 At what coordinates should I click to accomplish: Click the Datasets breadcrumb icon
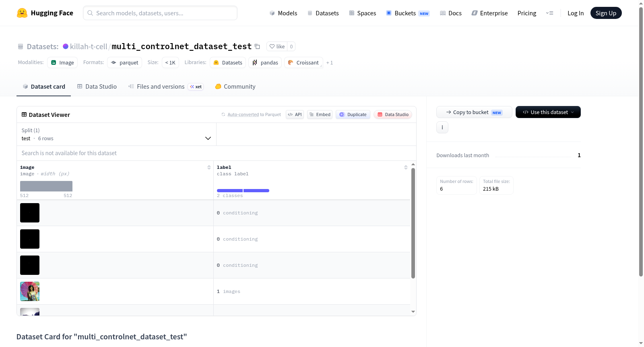(21, 46)
